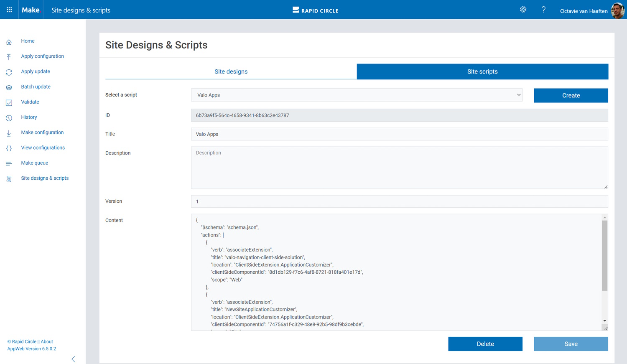Click the Content box vertical scrollbar
The height and width of the screenshot is (364, 627).
604,256
